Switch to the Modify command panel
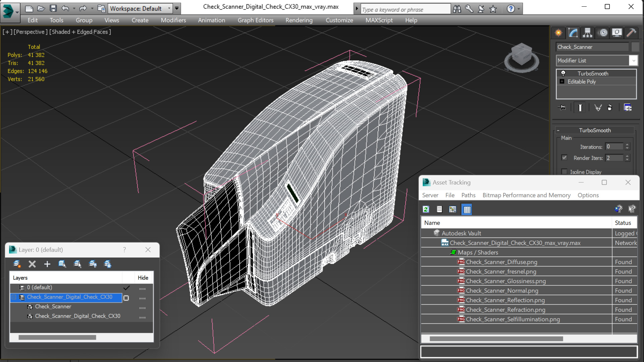 (x=573, y=32)
